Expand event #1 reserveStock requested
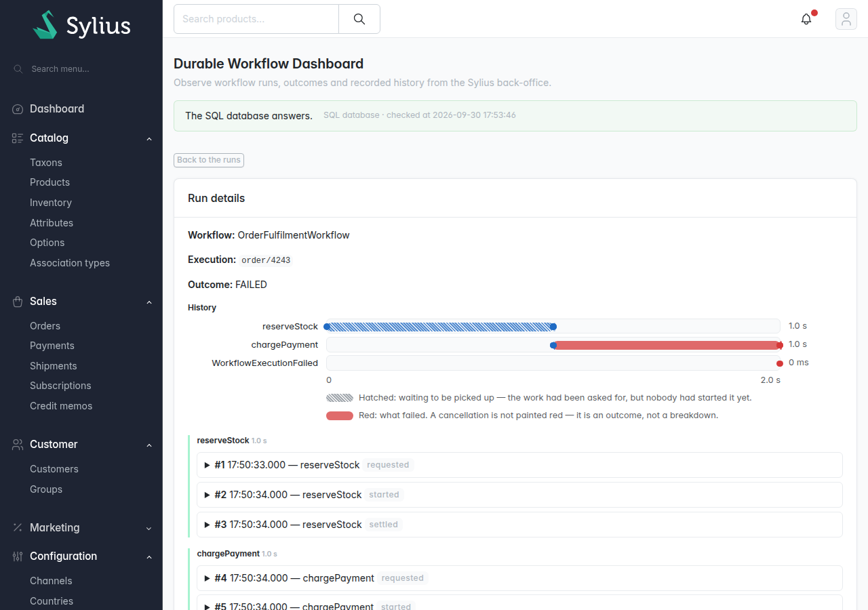The width and height of the screenshot is (868, 610). point(519,465)
